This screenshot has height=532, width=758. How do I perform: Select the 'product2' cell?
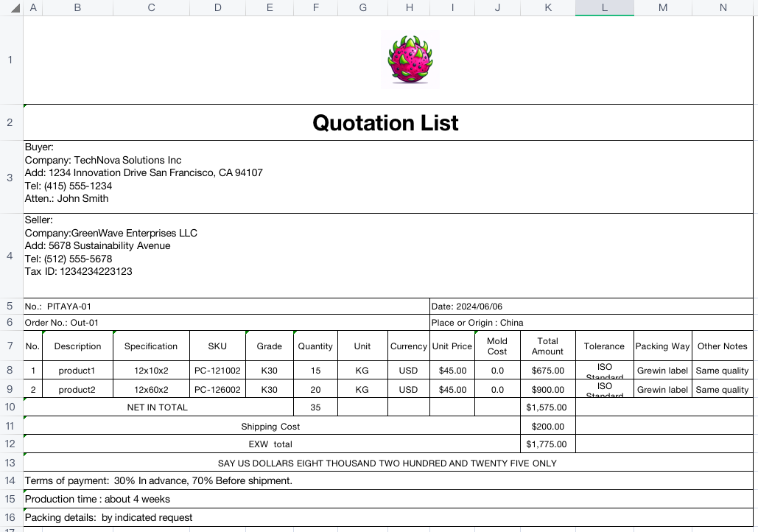pyautogui.click(x=77, y=389)
